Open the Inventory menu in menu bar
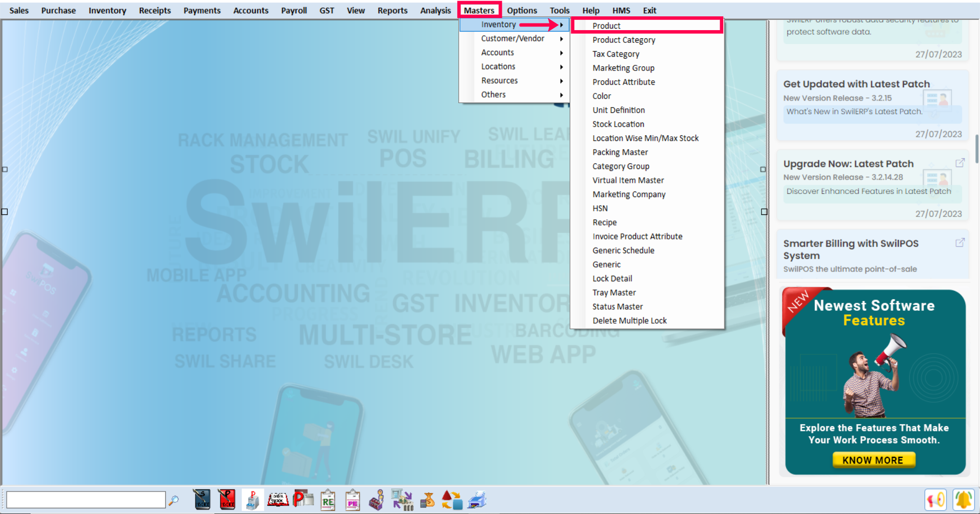Image resolution: width=980 pixels, height=514 pixels. coord(107,10)
